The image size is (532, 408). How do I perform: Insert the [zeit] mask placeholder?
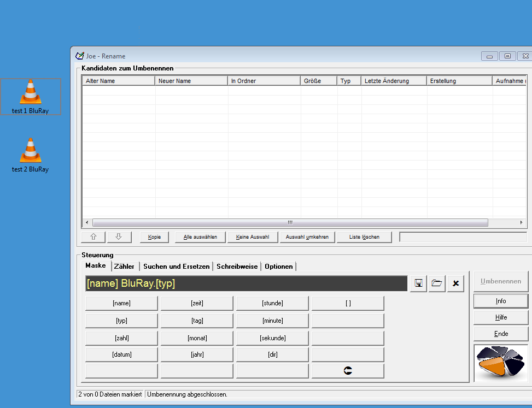click(197, 303)
